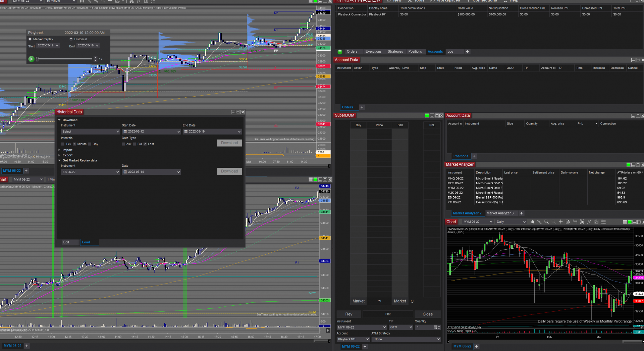
Task: Add new tab next to Log tab
Action: tap(467, 52)
